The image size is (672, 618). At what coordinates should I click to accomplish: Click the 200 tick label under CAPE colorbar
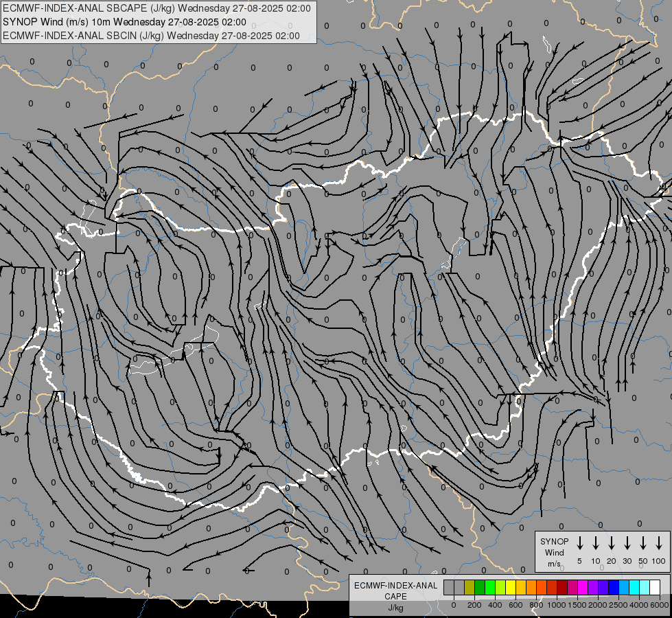(x=474, y=605)
